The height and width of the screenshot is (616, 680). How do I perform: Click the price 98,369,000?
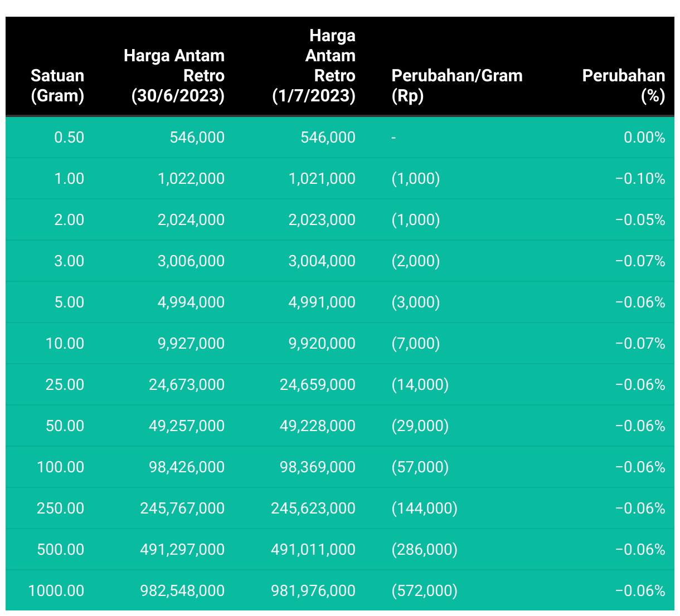[x=318, y=467]
